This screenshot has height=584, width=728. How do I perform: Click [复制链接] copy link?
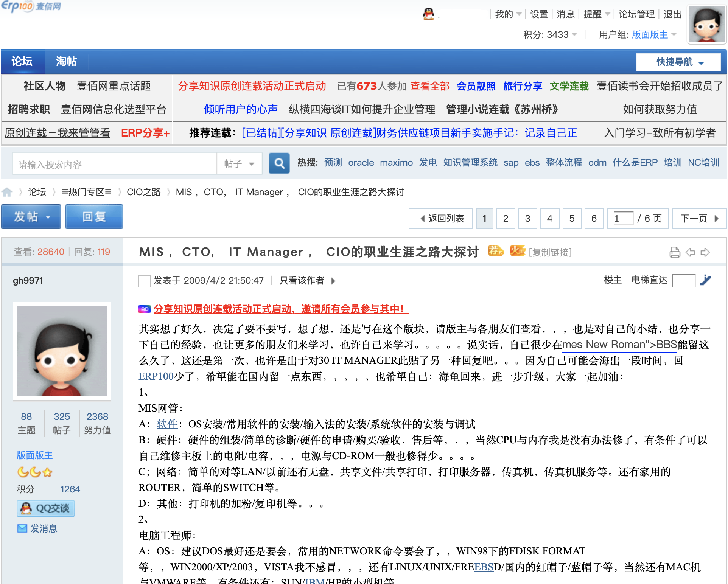point(550,252)
